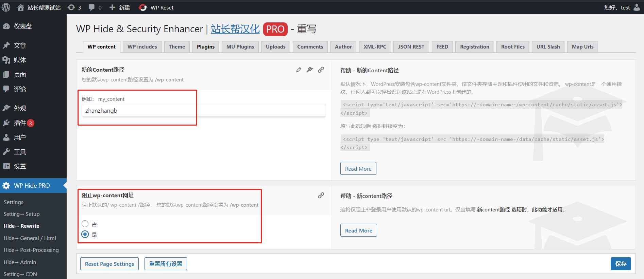This screenshot has width=644, height=279.
Task: Click the pin icon for Content path
Action: 310,70
